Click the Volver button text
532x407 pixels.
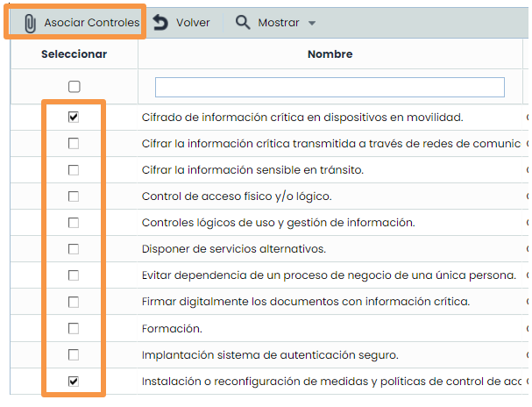(193, 23)
